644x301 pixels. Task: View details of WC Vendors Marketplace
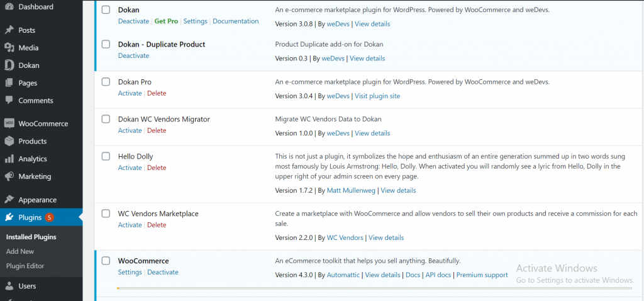click(386, 237)
